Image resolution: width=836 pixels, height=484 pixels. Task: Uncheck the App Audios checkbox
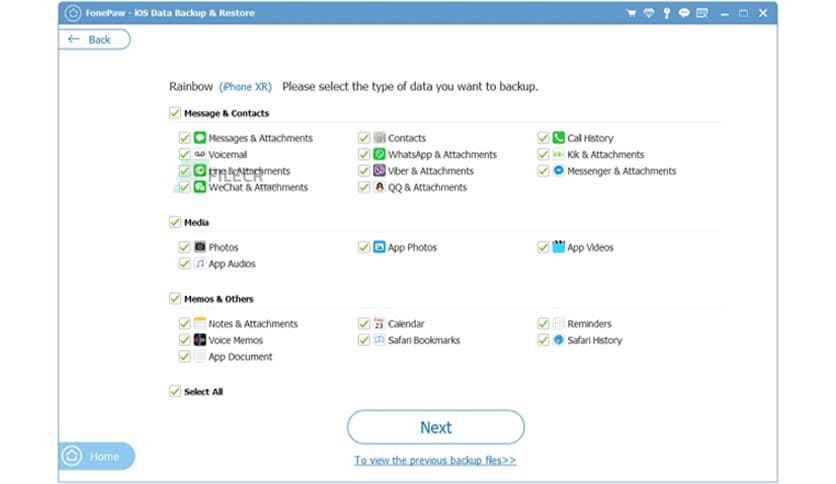184,263
